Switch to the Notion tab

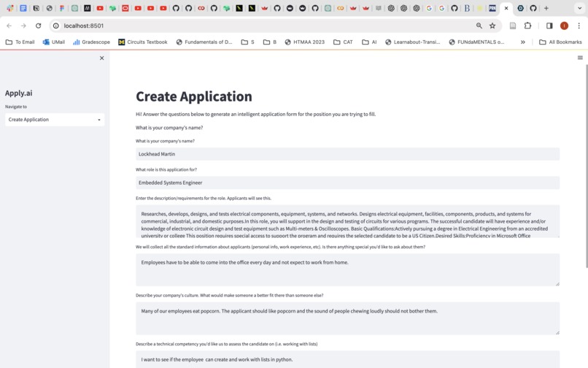tap(36, 8)
